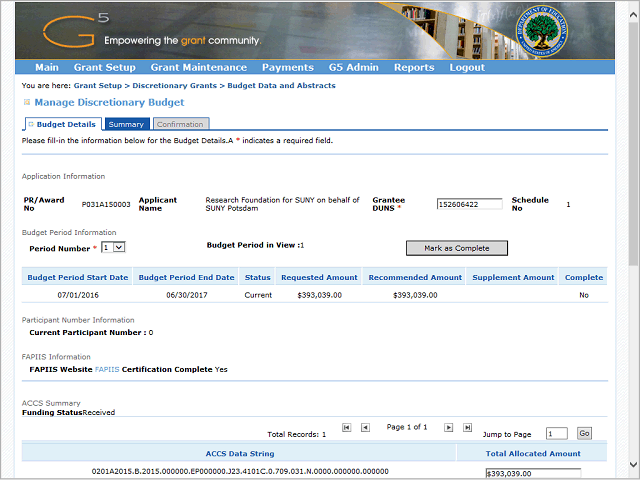Open the G5 Admin menu
640x480 pixels.
click(x=354, y=67)
